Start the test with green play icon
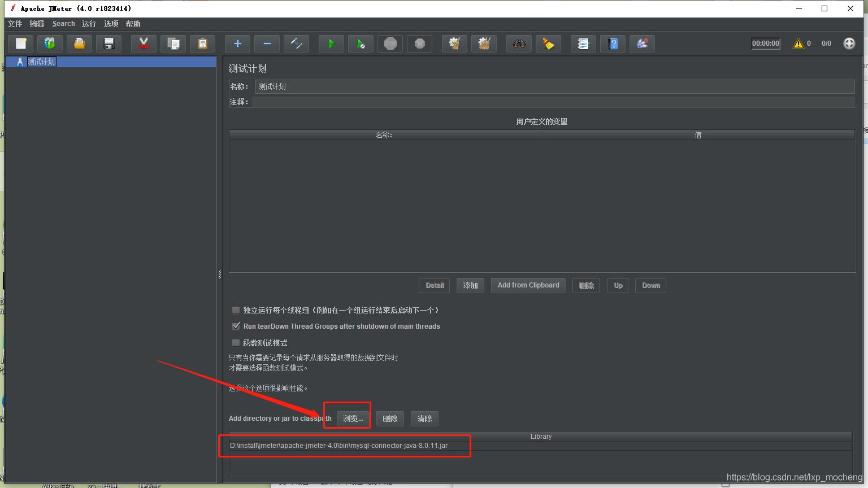Screen dimensions: 868x488 332,43
